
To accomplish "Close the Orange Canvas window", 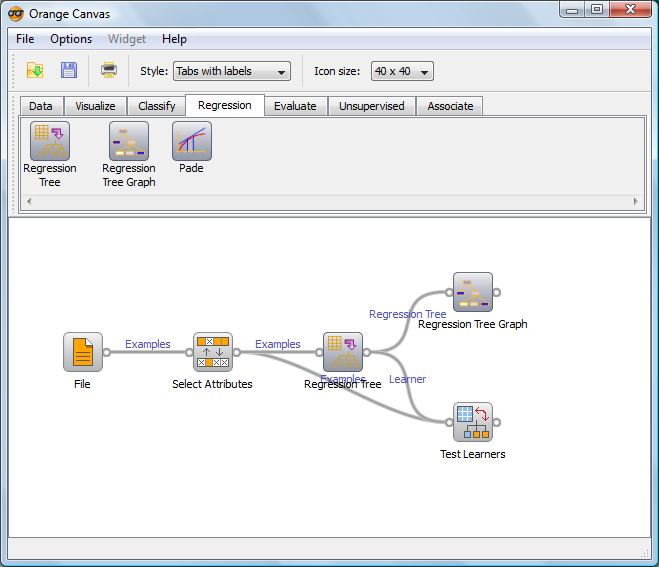I will pos(630,10).
